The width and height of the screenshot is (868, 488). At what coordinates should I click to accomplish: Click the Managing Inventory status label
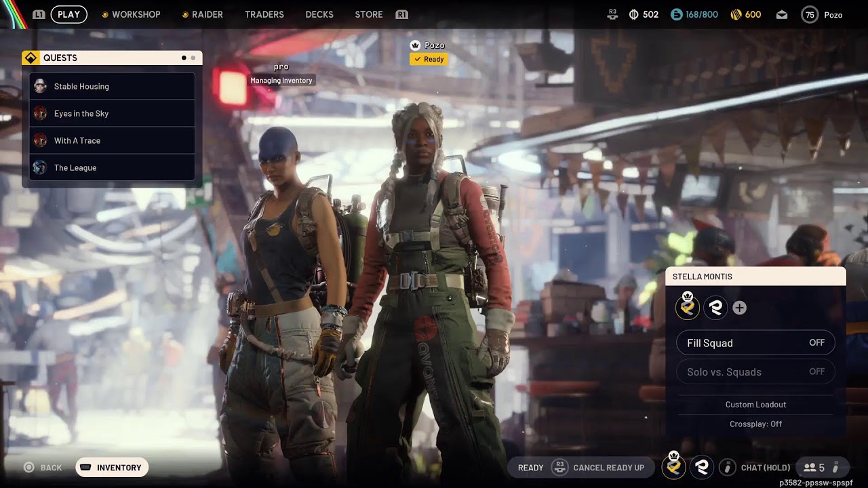[281, 81]
